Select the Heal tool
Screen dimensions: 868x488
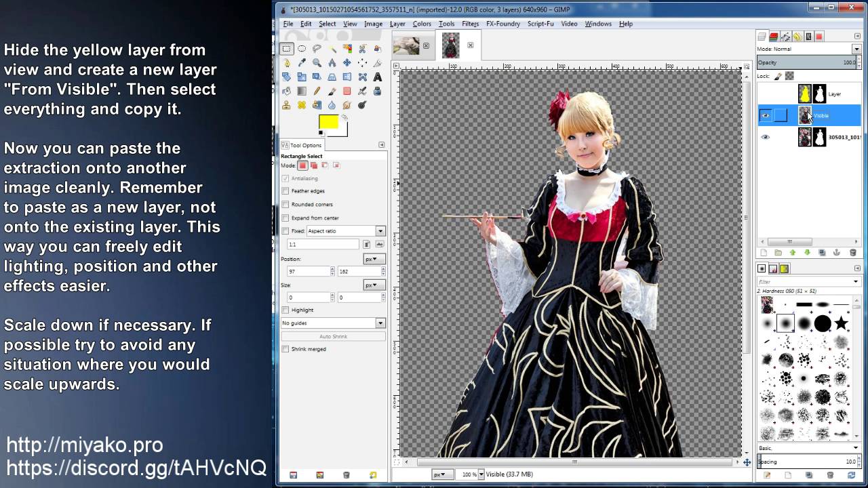point(302,105)
